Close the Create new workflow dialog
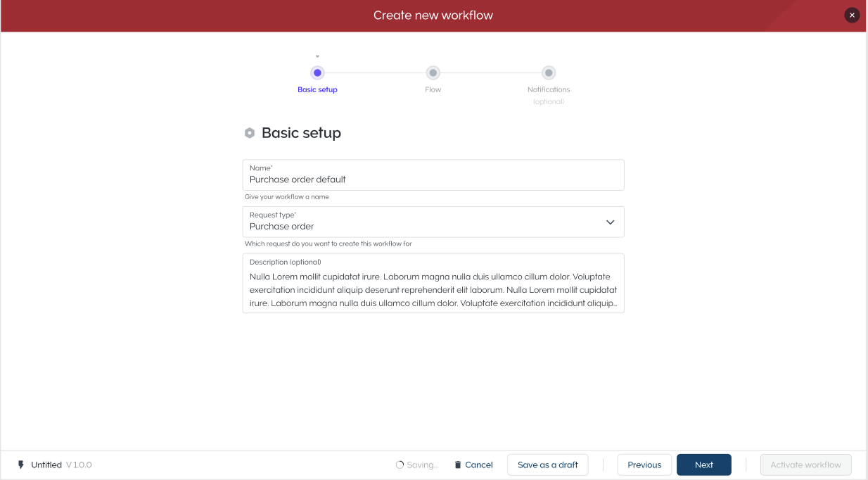 point(852,15)
